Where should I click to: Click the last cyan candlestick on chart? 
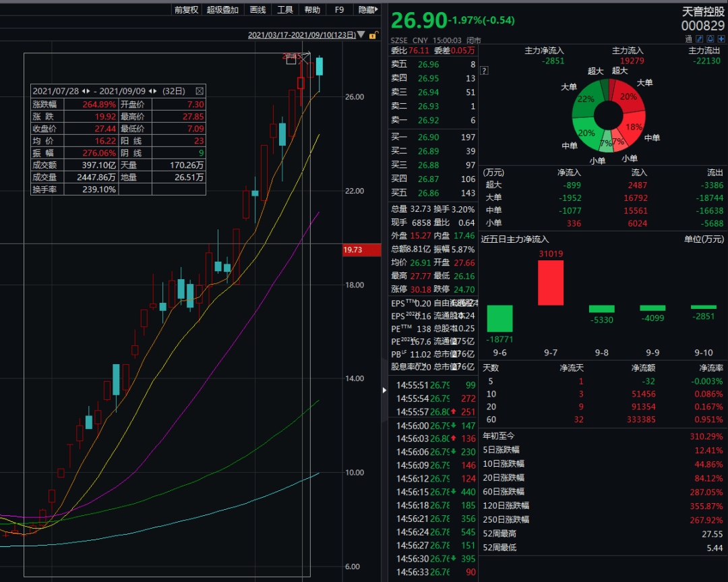tap(320, 66)
